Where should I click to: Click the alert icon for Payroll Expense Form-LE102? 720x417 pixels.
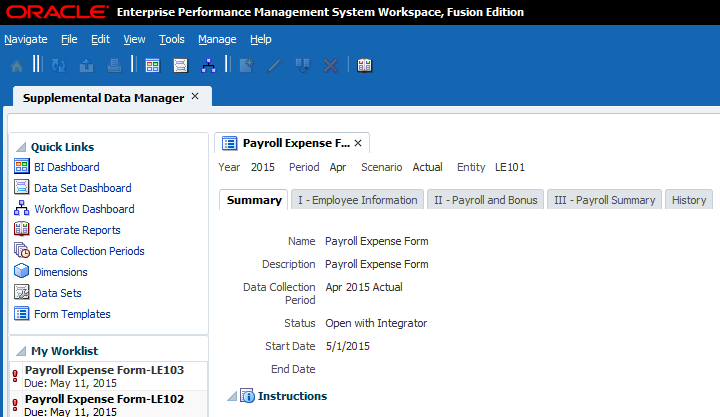click(x=15, y=405)
